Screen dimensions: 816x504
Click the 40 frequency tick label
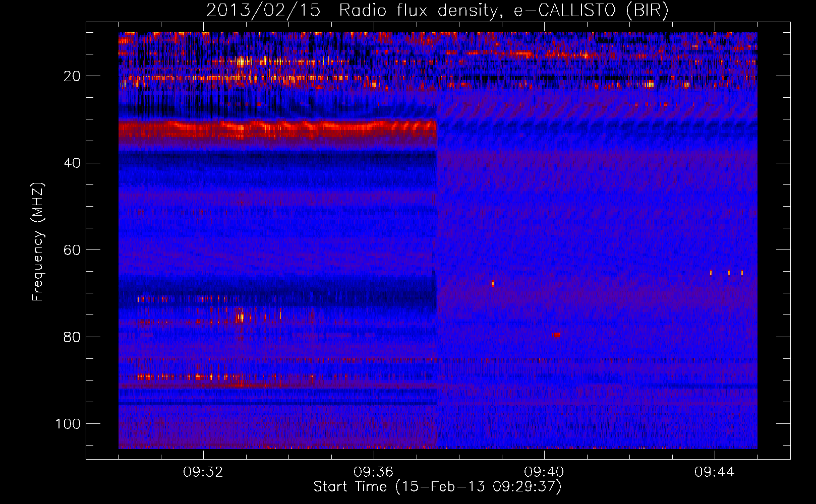coord(73,163)
